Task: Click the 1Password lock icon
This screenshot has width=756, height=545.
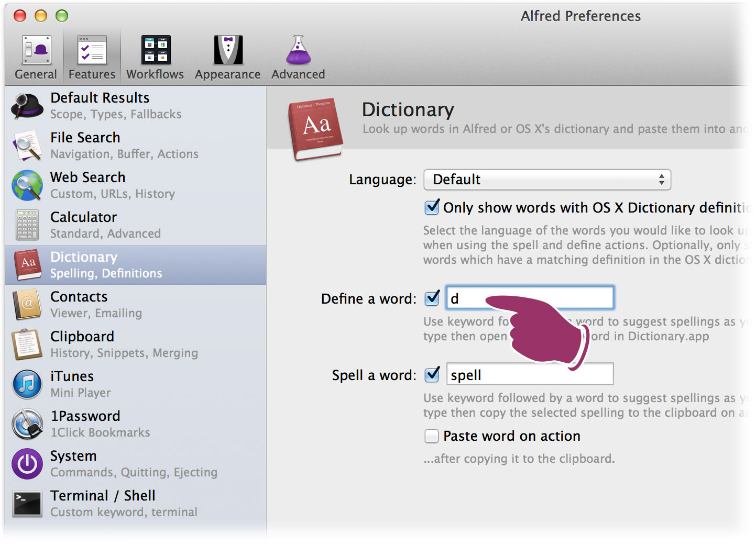Action: tap(27, 424)
